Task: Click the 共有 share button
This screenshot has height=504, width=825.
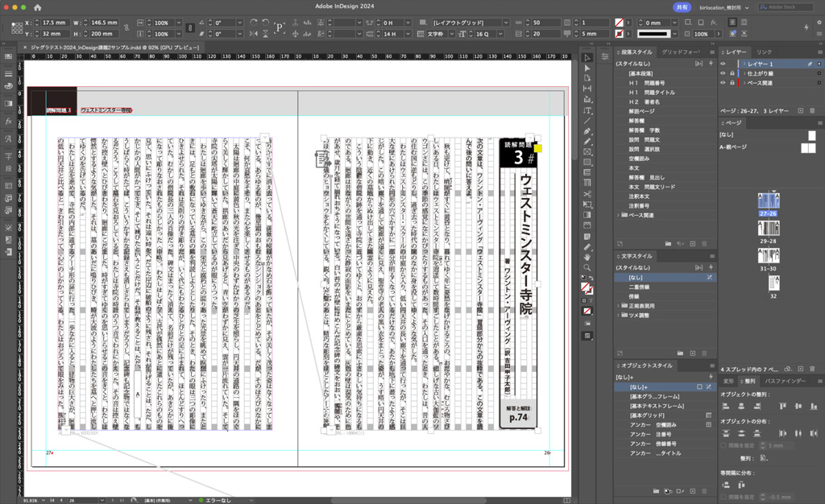Action: point(682,7)
